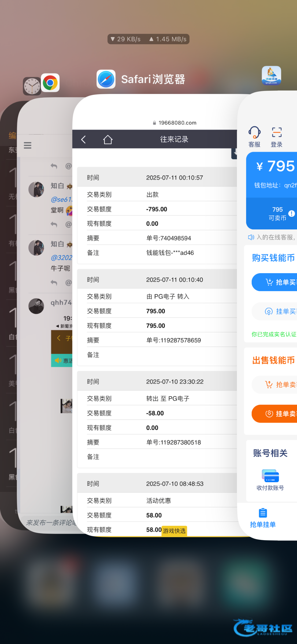This screenshot has height=644, width=297.
Task: Open the hamburger menu in left card
Action: [x=28, y=145]
